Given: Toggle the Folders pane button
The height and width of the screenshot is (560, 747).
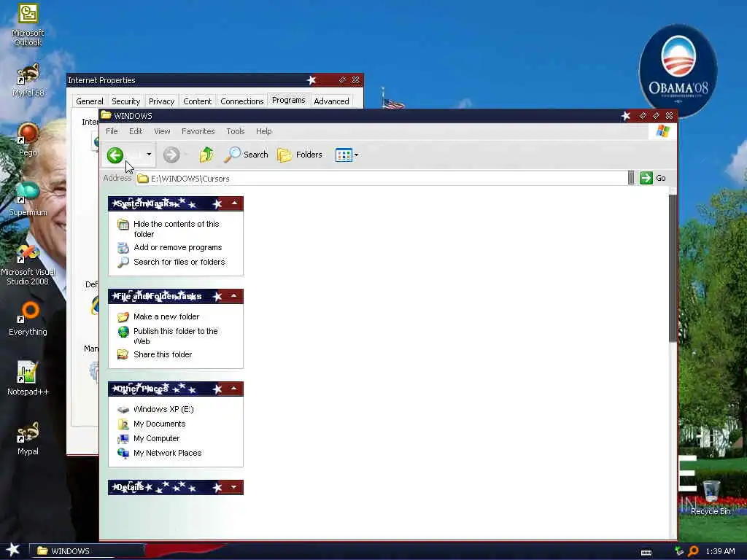Looking at the screenshot, I should 300,155.
